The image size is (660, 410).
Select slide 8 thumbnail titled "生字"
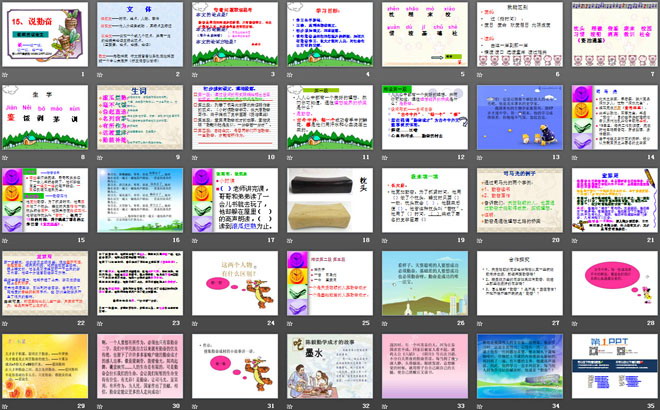click(x=45, y=117)
